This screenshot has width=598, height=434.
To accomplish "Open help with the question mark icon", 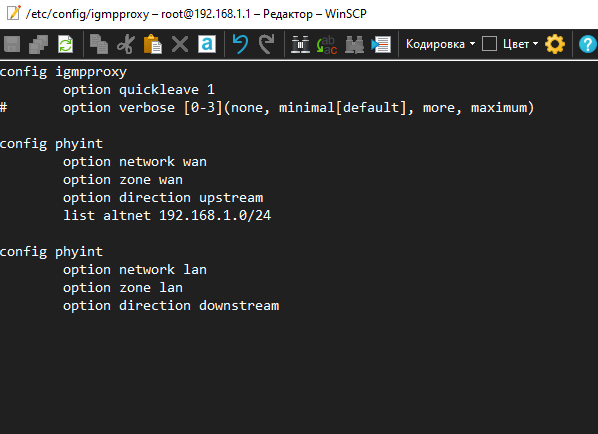I will [x=588, y=44].
